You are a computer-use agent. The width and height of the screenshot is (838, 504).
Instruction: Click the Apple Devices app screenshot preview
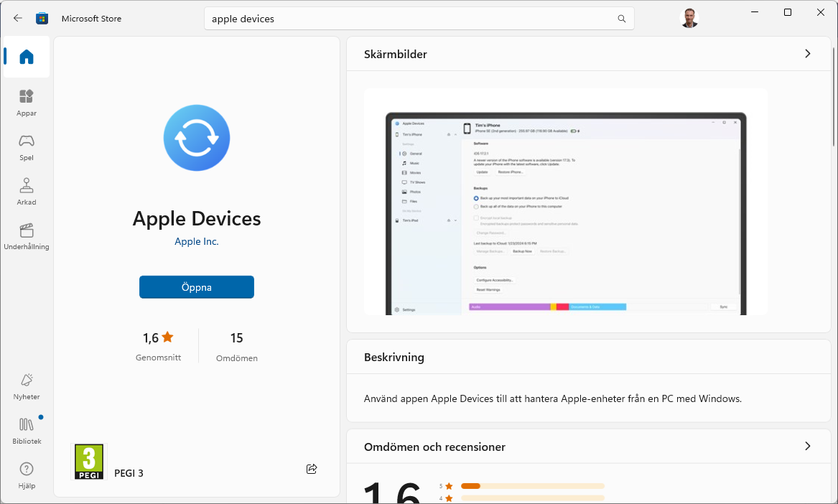565,201
